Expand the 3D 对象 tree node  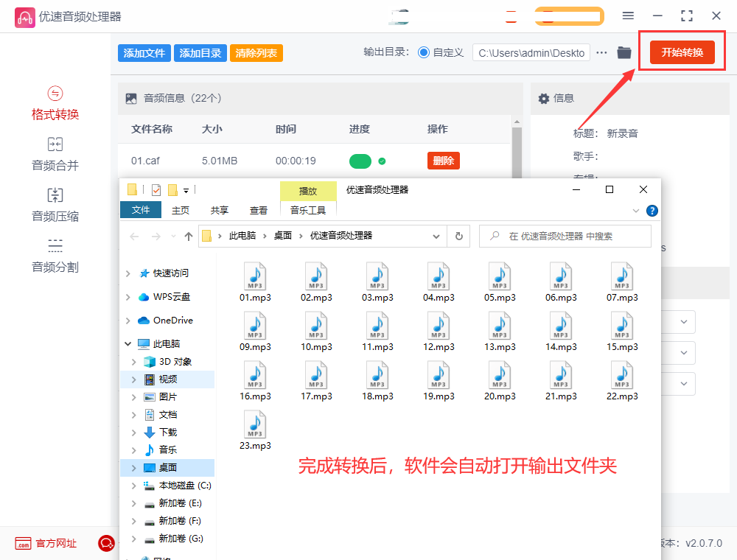(134, 362)
